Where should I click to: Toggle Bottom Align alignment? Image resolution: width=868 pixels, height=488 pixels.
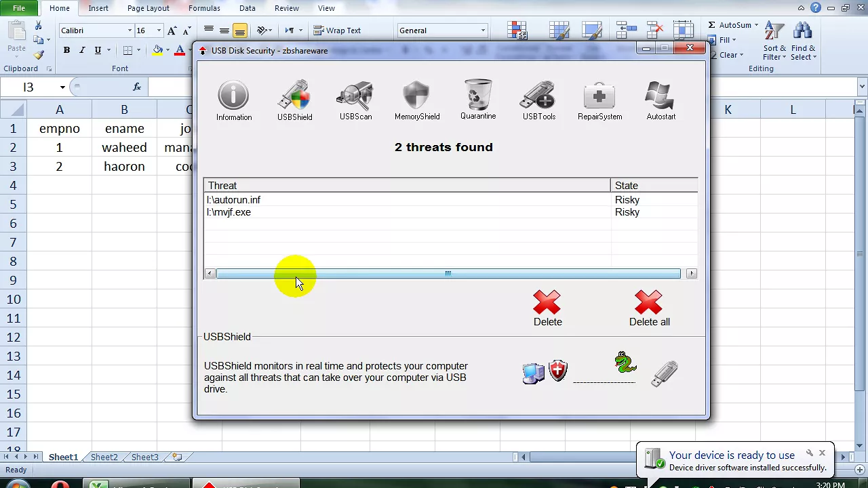(240, 30)
